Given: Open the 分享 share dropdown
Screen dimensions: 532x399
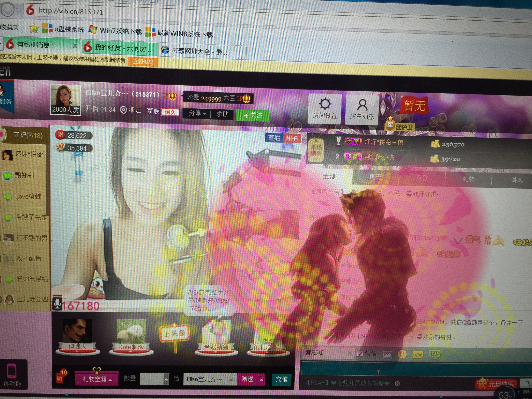Looking at the screenshot, I should [197, 113].
